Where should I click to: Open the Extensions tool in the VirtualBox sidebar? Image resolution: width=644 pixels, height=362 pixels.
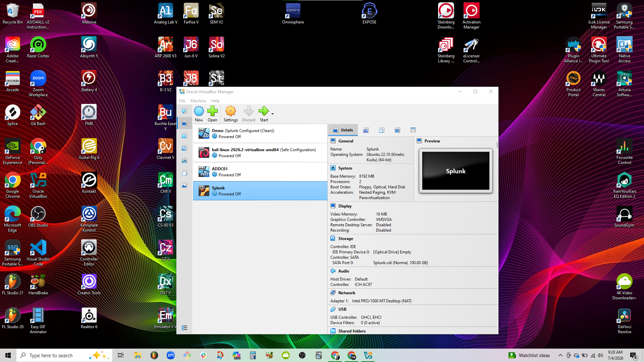coord(184,135)
